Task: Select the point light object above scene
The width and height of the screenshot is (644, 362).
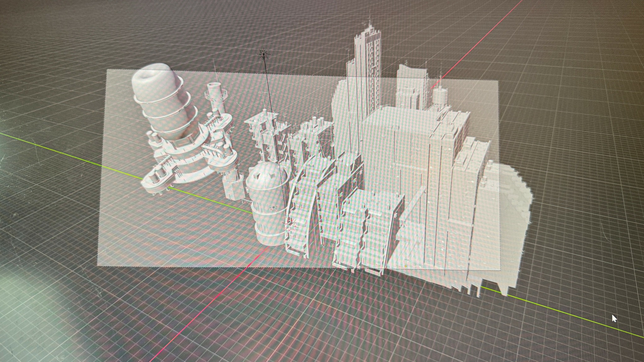Action: tap(264, 54)
